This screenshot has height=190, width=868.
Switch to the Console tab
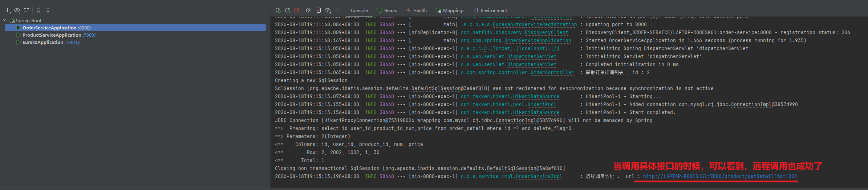[359, 11]
